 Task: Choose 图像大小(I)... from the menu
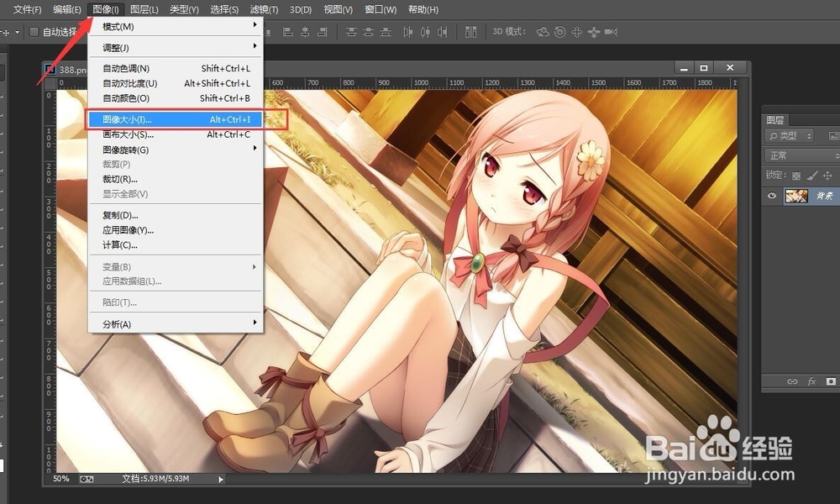pos(176,119)
